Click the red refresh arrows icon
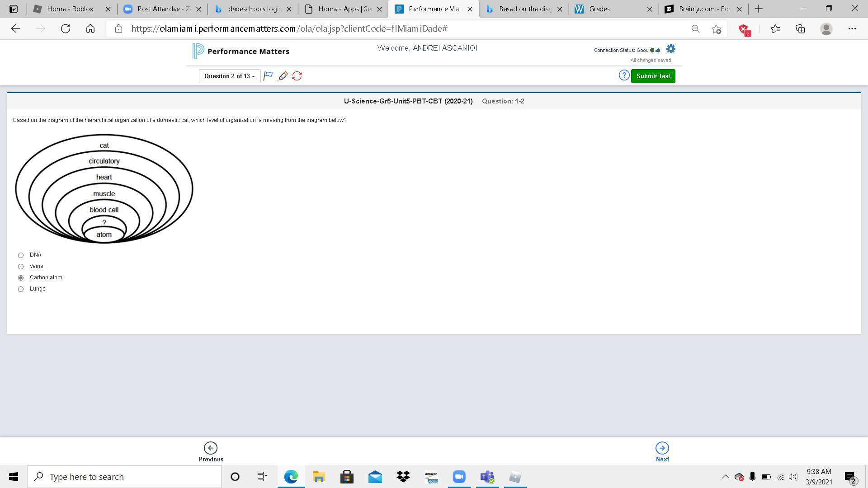The height and width of the screenshot is (488, 868). [297, 76]
